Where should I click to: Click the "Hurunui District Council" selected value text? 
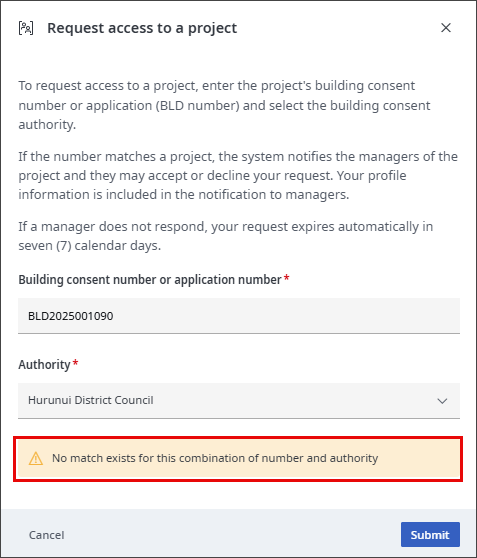pos(91,400)
